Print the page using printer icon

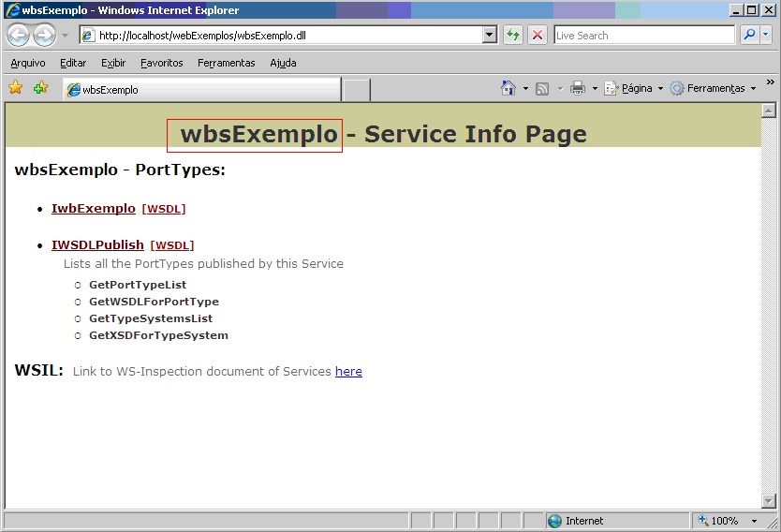[x=578, y=88]
